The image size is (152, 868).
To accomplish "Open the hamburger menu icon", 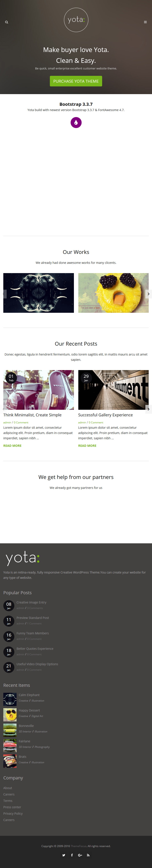I will coord(145,22).
